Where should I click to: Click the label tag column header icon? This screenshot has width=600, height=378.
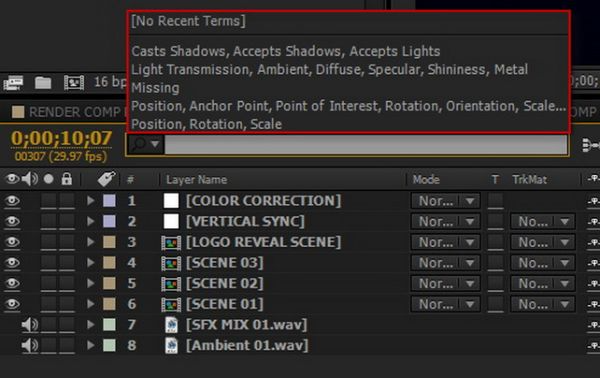pos(106,179)
